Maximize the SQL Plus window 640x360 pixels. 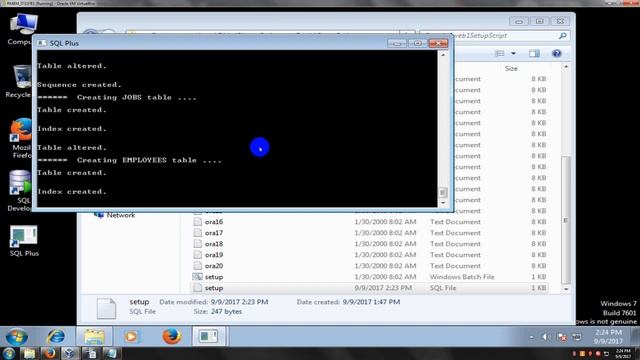tap(417, 43)
